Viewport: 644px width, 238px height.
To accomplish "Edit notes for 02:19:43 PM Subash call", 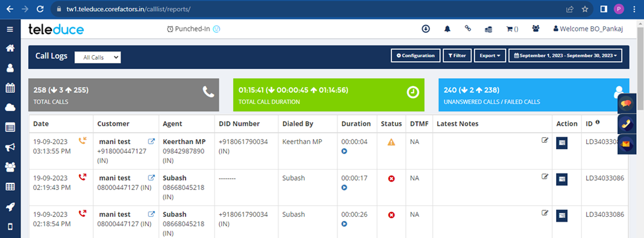I will point(545,177).
